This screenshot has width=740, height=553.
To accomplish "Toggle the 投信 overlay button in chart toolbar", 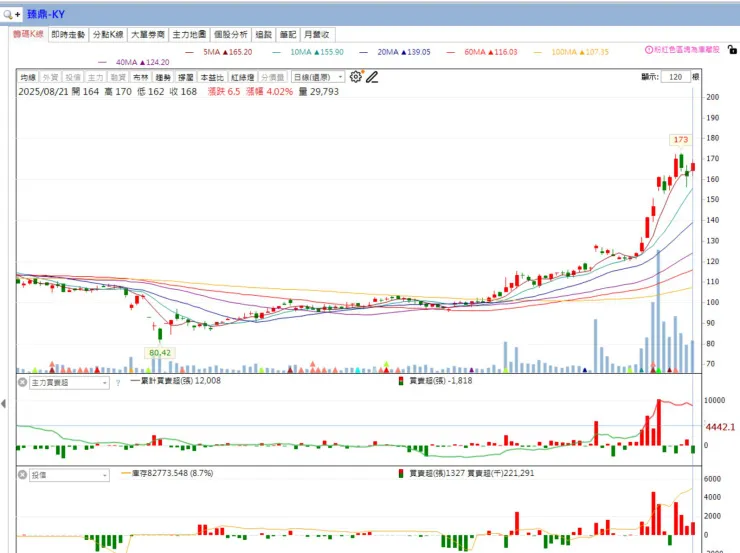I will click(73, 77).
